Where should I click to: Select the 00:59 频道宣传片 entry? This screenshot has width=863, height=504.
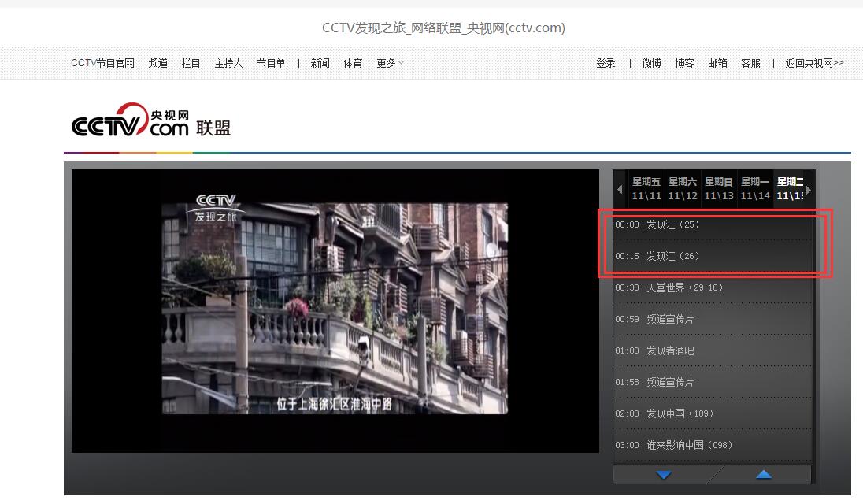(713, 319)
